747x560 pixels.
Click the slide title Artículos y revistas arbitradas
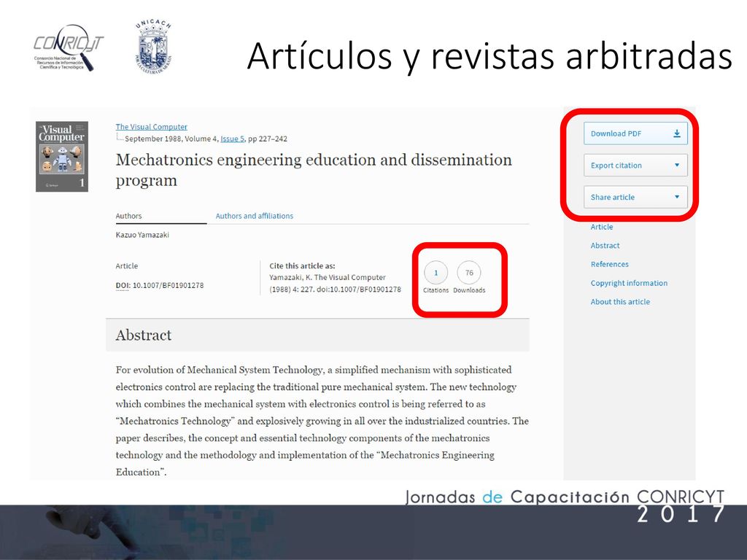coord(489,56)
